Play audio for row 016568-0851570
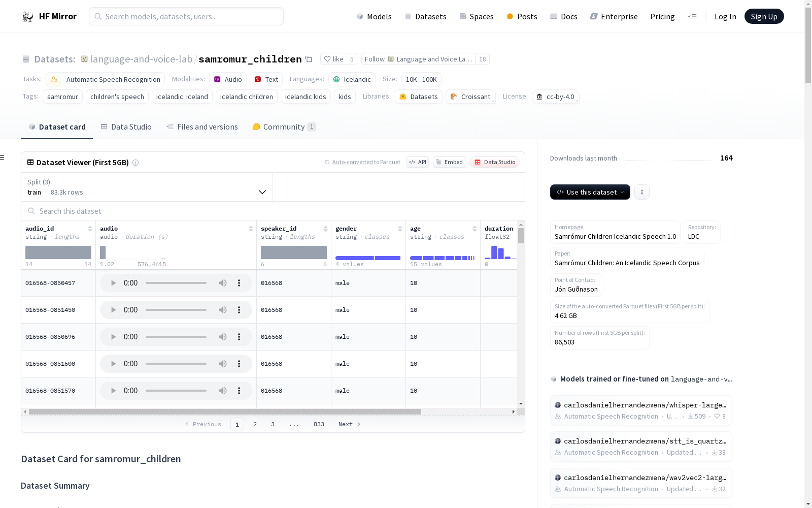The image size is (812, 508). pyautogui.click(x=113, y=391)
